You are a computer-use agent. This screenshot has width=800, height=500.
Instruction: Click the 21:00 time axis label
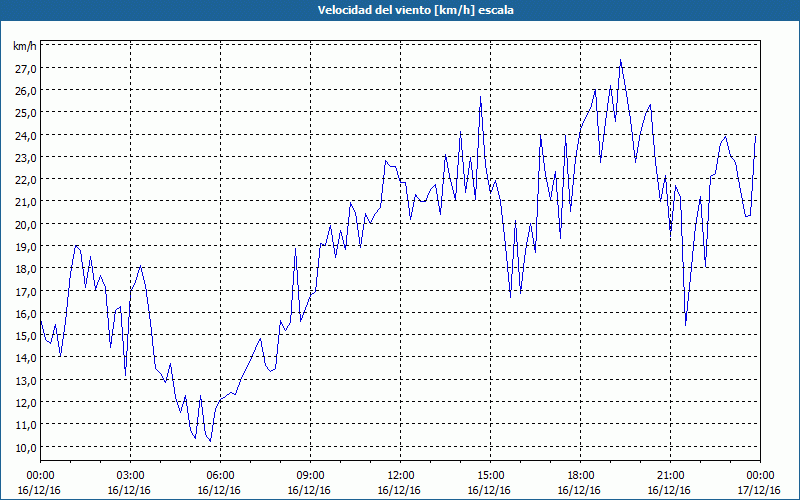point(670,476)
